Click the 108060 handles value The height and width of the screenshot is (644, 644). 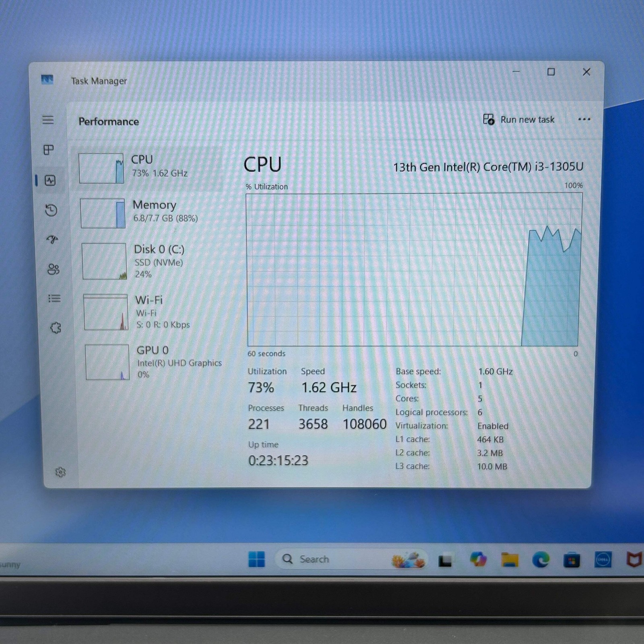tap(365, 424)
